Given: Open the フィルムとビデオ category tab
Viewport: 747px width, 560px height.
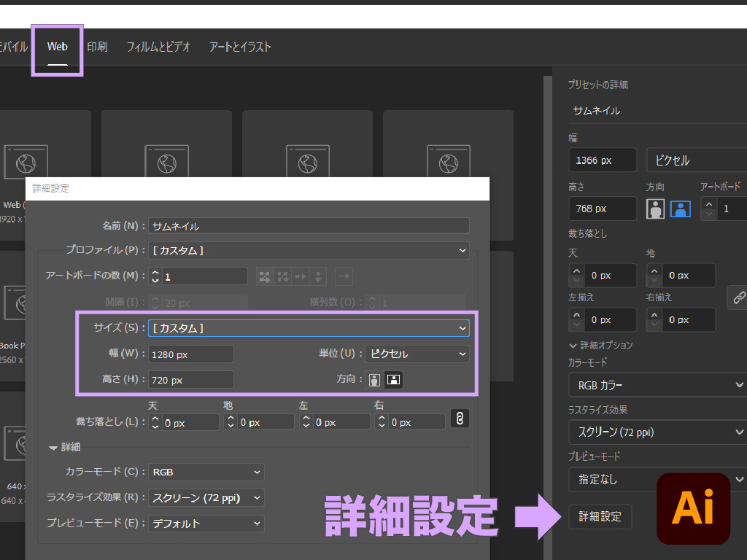Looking at the screenshot, I should point(158,46).
